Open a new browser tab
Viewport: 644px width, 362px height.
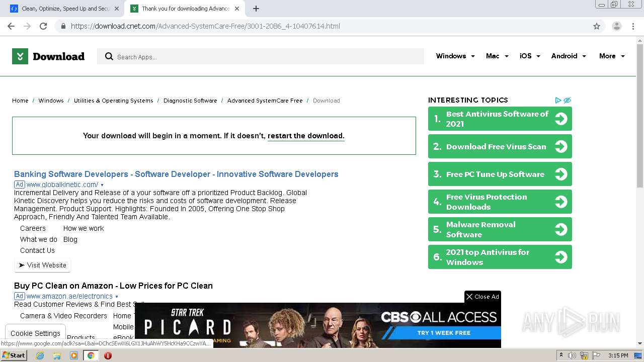(x=256, y=9)
